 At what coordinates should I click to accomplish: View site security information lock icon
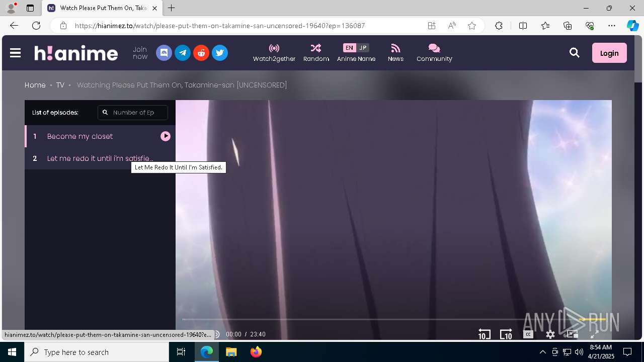click(x=63, y=26)
